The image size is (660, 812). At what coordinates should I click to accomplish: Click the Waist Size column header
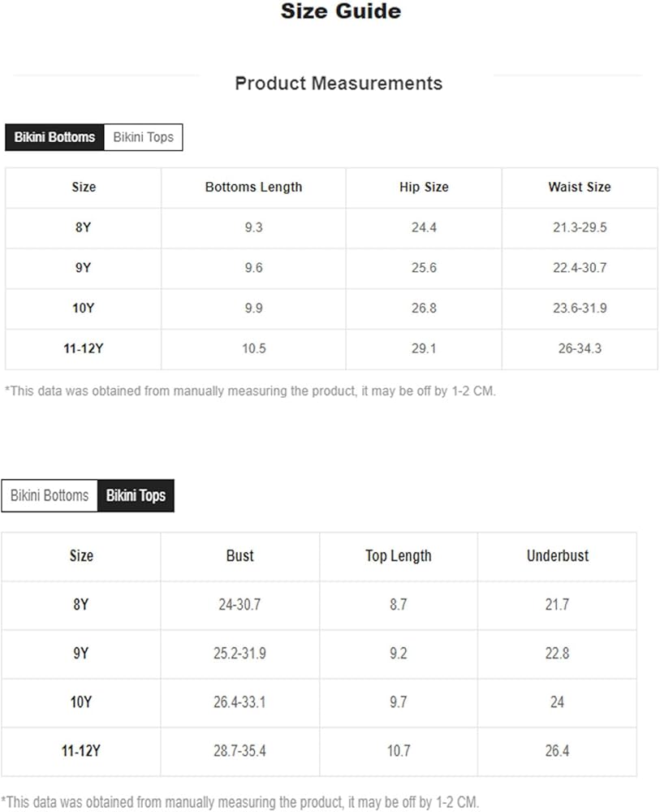click(580, 187)
